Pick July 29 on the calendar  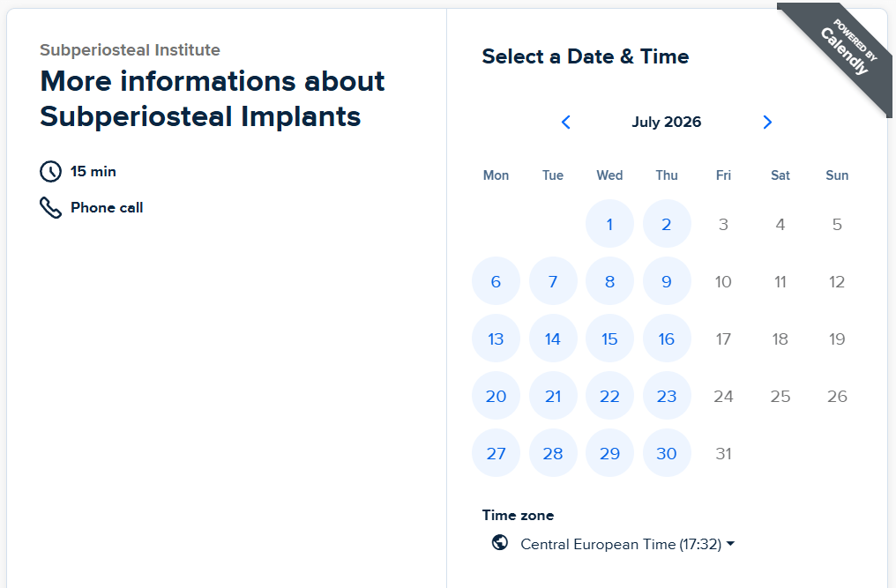pyautogui.click(x=609, y=452)
